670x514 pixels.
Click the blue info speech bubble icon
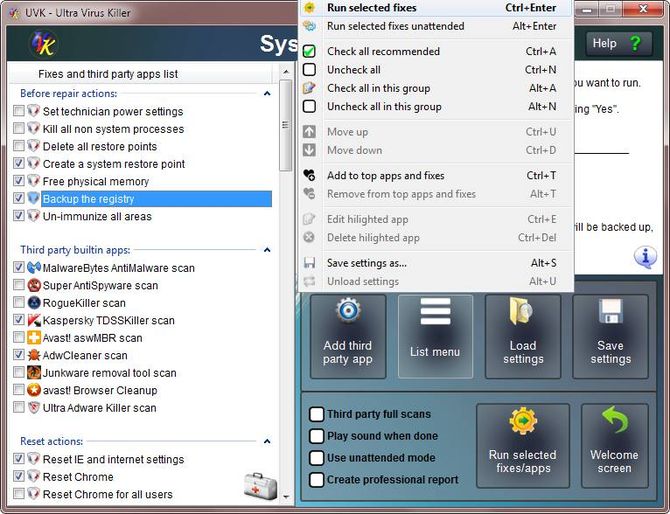pyautogui.click(x=645, y=257)
